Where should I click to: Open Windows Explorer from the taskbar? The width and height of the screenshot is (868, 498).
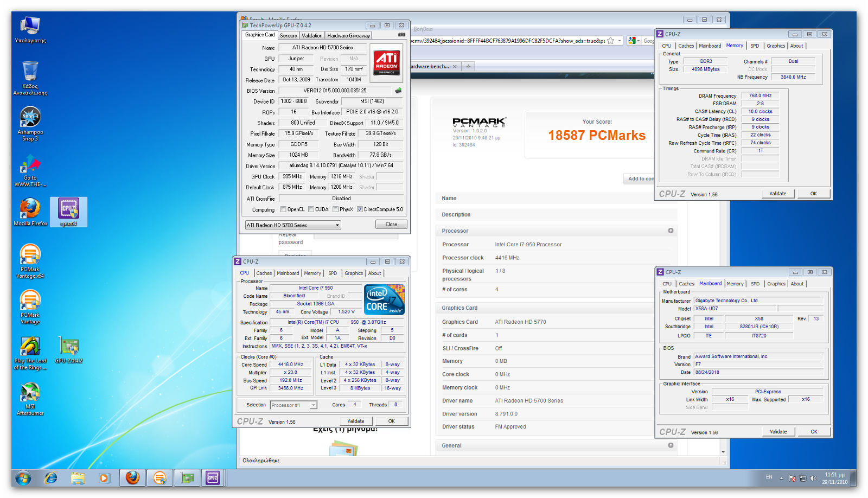(78, 478)
